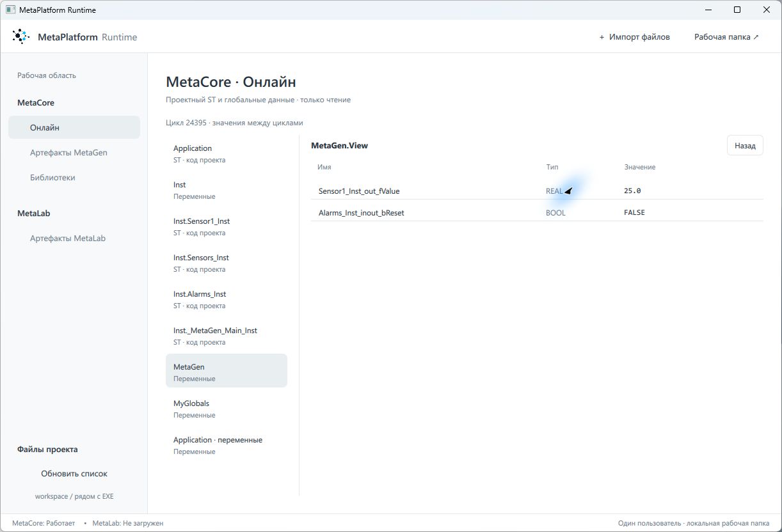Click the Sensor1_Inst_out_fValue variable name
Image resolution: width=782 pixels, height=532 pixels.
pos(359,191)
